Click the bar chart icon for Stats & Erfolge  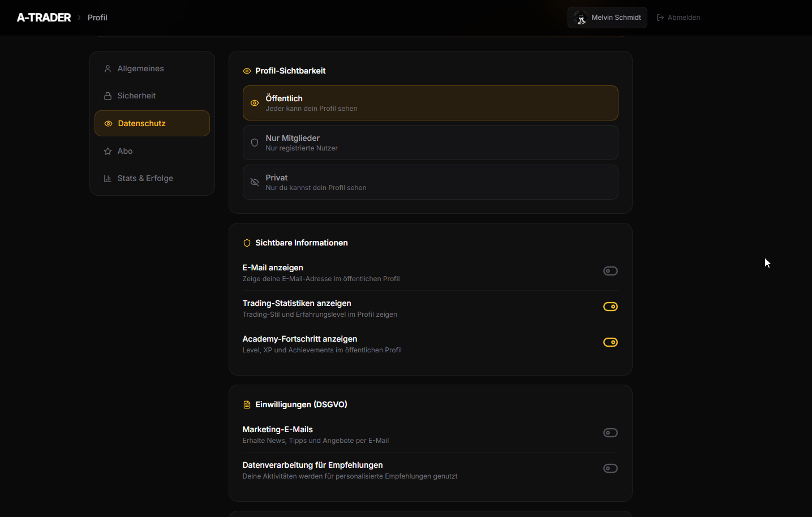coord(108,179)
